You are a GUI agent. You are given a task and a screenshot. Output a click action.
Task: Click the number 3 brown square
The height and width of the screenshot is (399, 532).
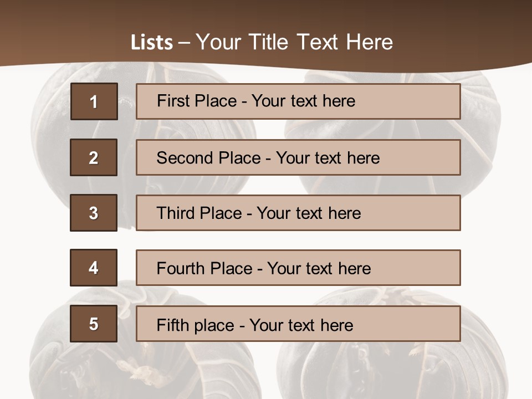(94, 213)
